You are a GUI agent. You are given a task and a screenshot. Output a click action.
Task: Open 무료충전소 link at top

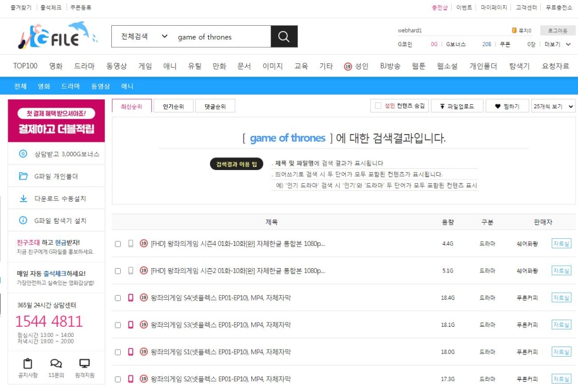[559, 7]
